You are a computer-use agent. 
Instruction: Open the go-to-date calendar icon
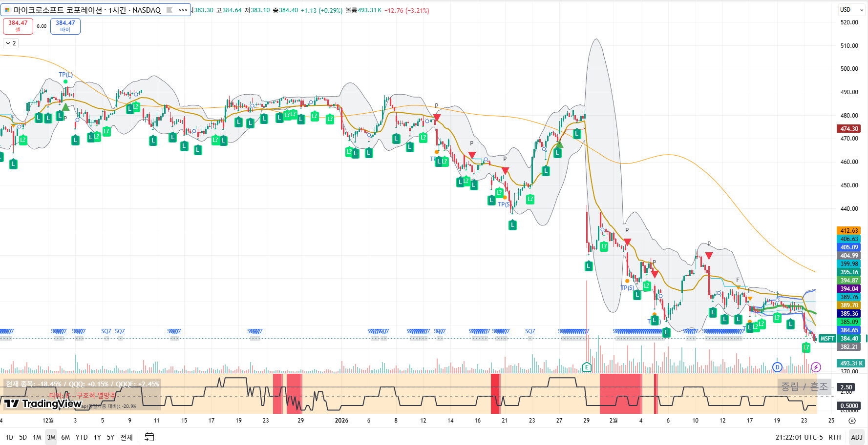149,437
